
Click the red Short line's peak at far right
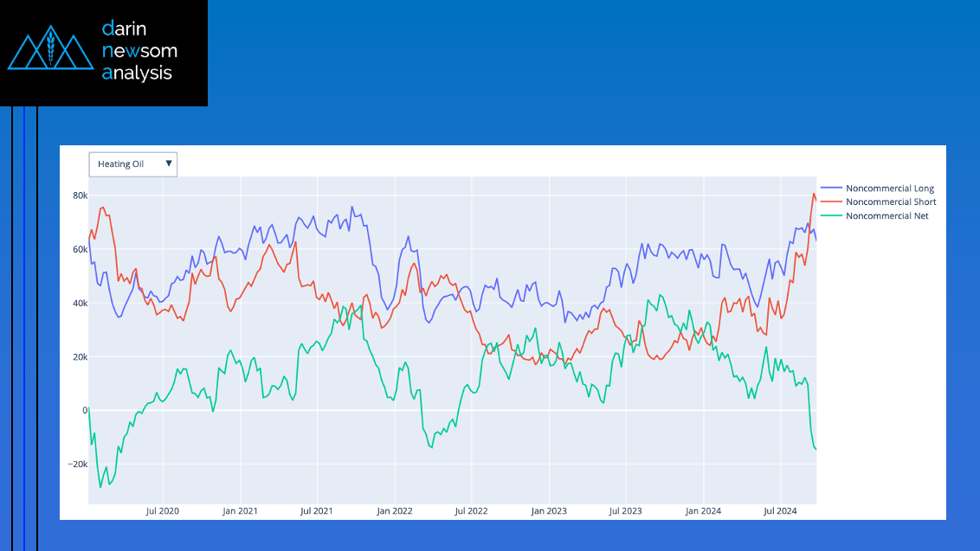tap(814, 194)
